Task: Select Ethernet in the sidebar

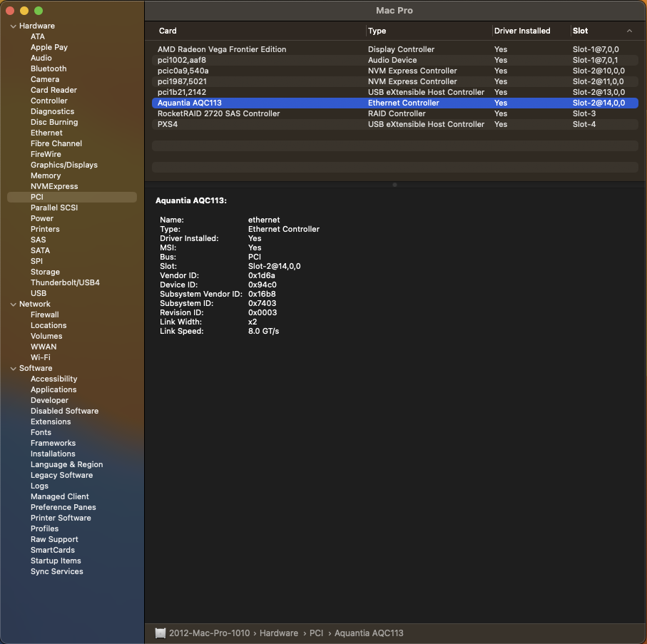Action: [x=46, y=133]
